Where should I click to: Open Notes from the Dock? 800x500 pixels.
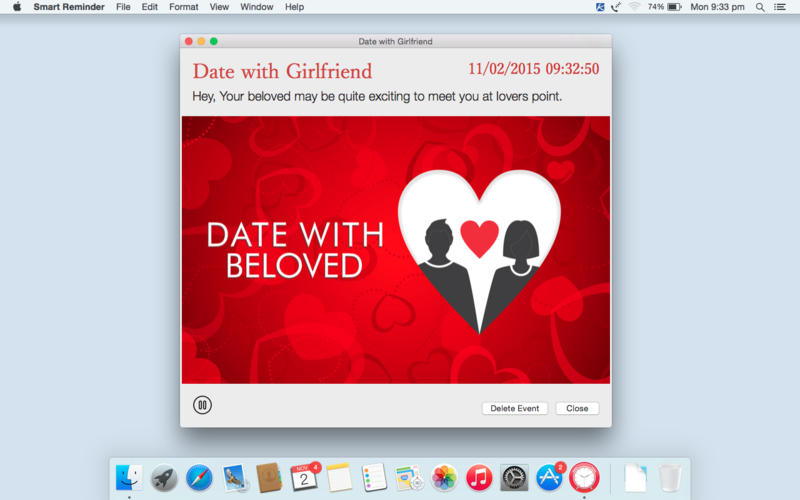tap(339, 478)
